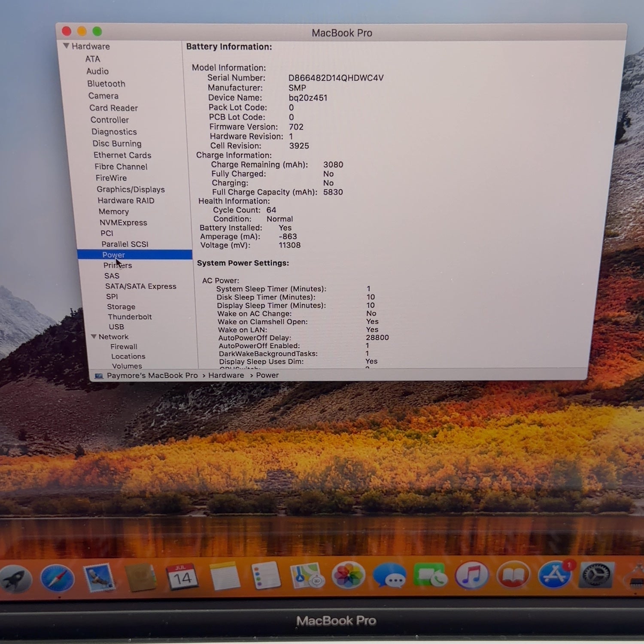Image resolution: width=644 pixels, height=644 pixels.
Task: Open System Preferences gear in Dock
Action: pyautogui.click(x=596, y=575)
